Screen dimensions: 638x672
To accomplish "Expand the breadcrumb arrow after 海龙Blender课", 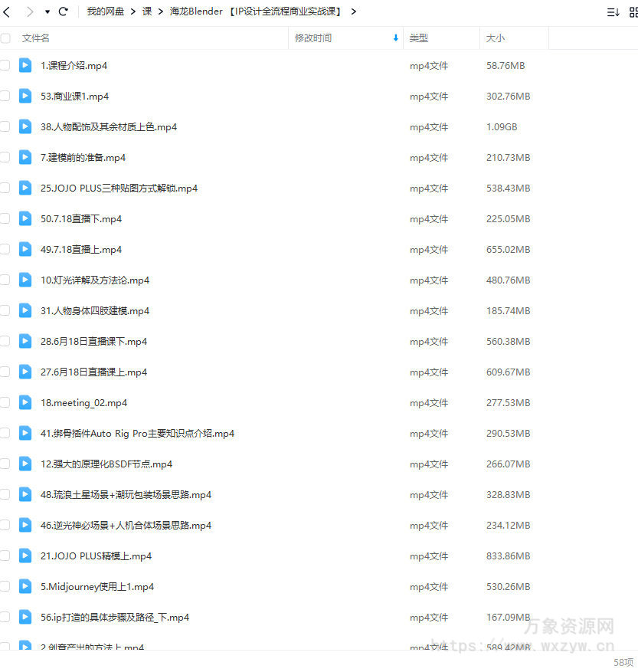I will point(352,11).
